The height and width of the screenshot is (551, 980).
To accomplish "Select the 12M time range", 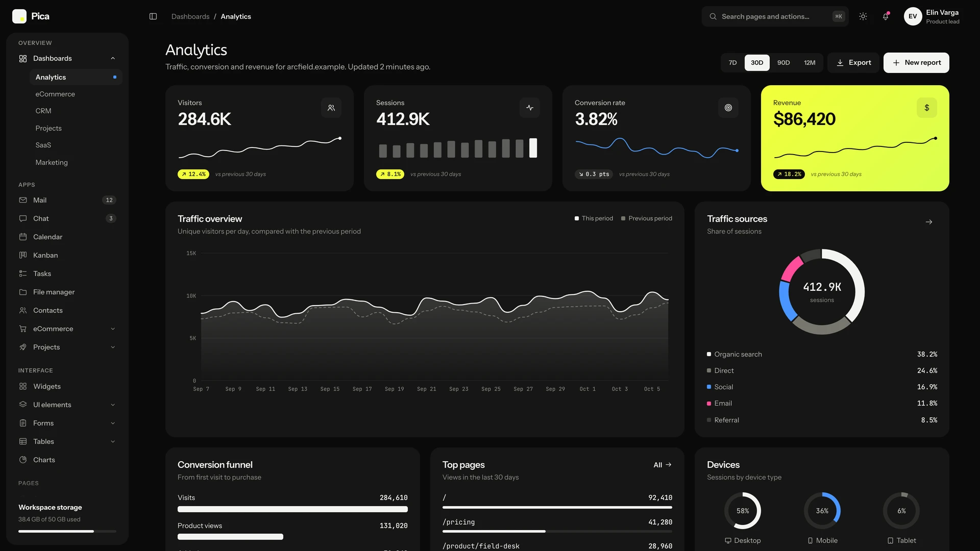I will pos(810,63).
